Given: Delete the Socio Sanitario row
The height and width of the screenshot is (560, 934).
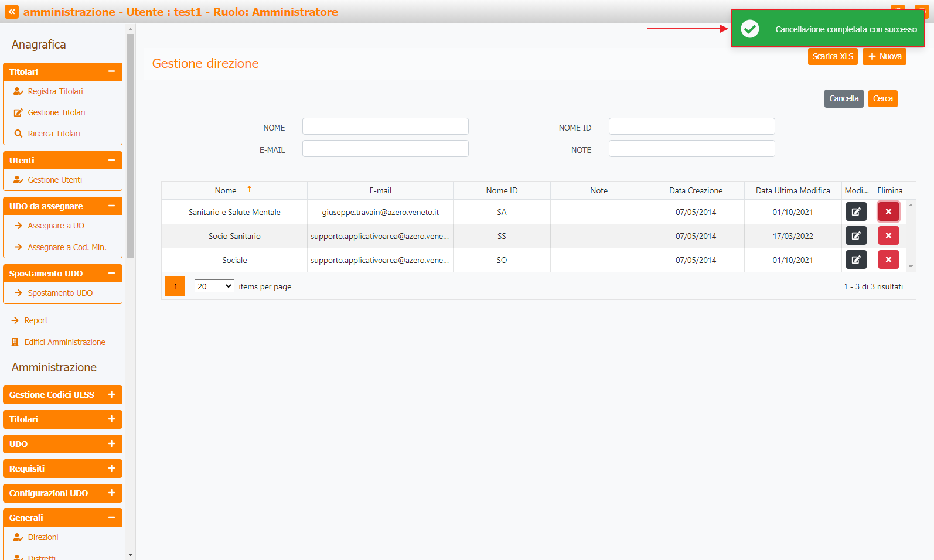Looking at the screenshot, I should click(x=888, y=236).
